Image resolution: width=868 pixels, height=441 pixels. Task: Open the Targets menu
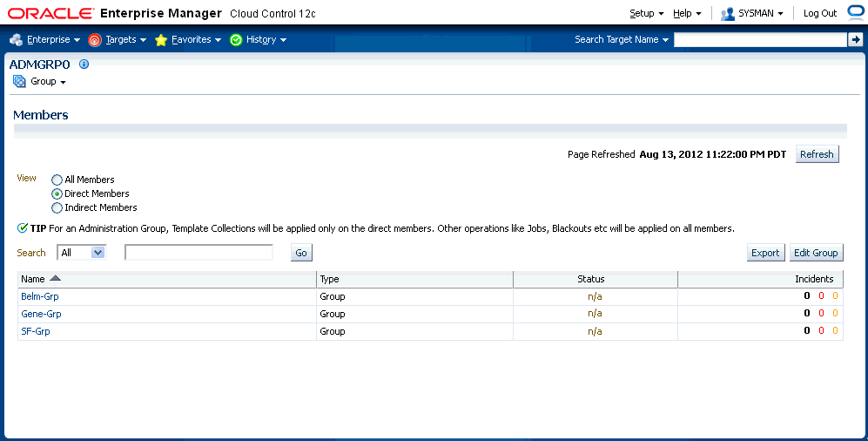coord(125,40)
